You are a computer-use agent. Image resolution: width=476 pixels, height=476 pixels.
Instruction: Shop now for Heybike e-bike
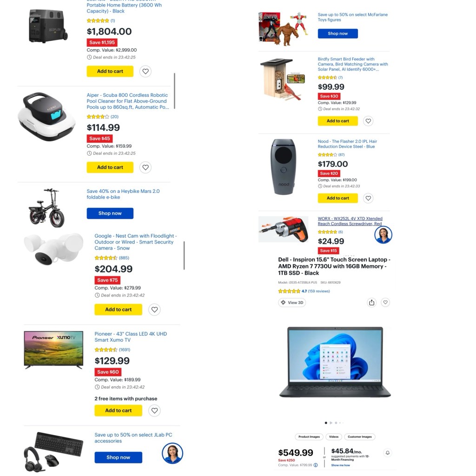[x=110, y=213]
